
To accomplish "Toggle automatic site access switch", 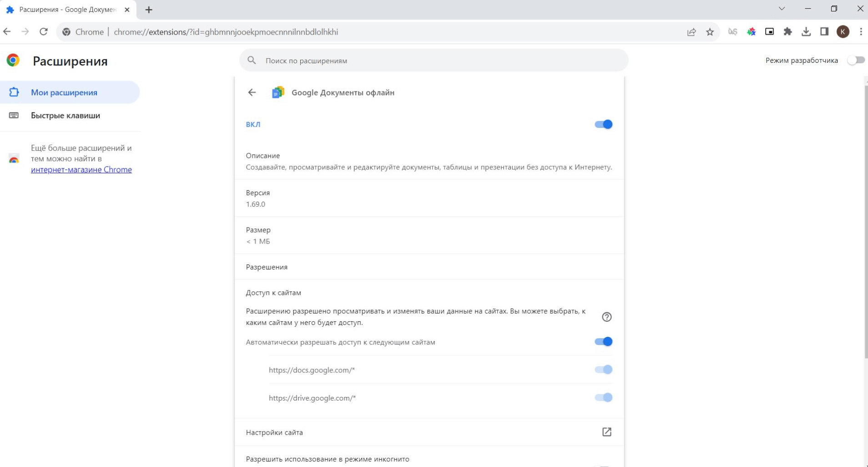I will tap(603, 342).
